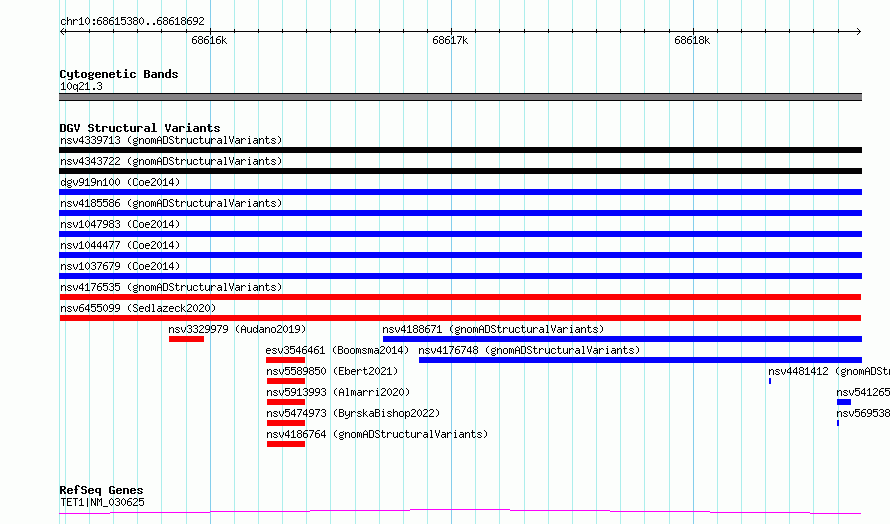Click nsv1044477 (Coe2014) label
The height and width of the screenshot is (524, 890).
coord(120,245)
